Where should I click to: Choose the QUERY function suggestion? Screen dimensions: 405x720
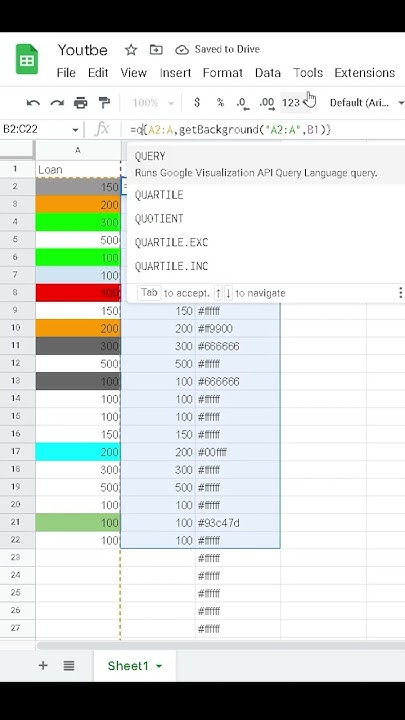coord(266,164)
